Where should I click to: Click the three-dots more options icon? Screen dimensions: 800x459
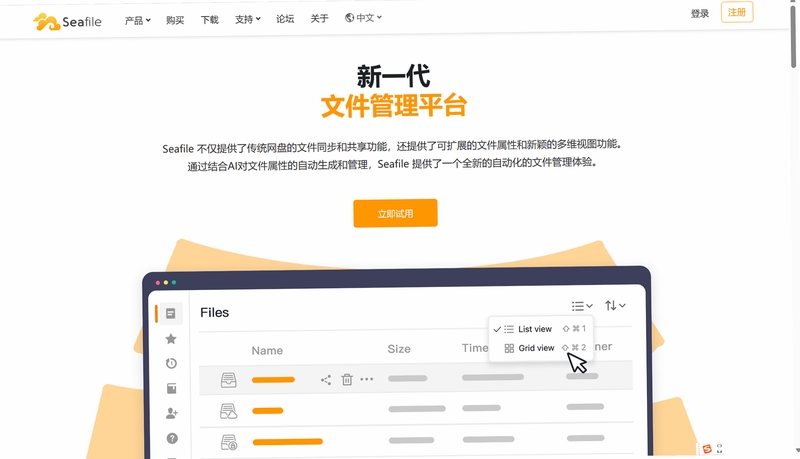pos(367,379)
